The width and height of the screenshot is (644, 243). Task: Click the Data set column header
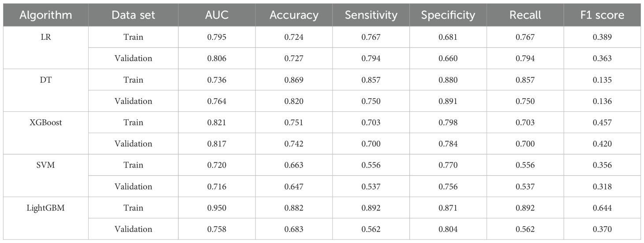click(x=133, y=15)
